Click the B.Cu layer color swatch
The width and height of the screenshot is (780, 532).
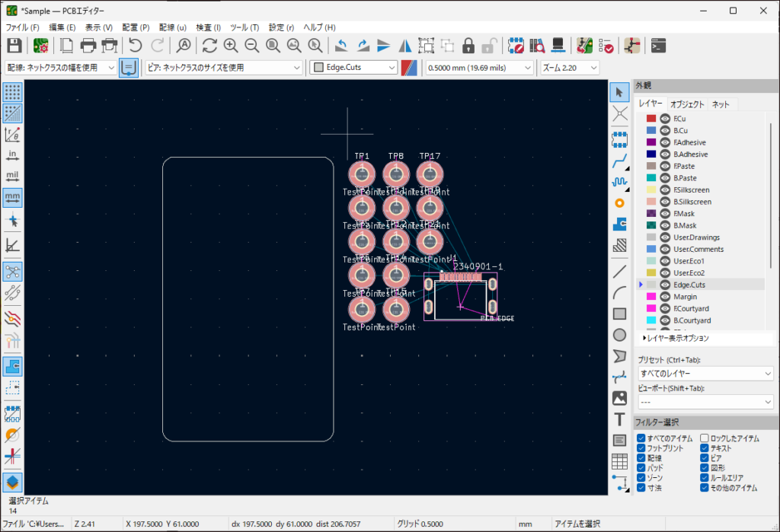[651, 131]
